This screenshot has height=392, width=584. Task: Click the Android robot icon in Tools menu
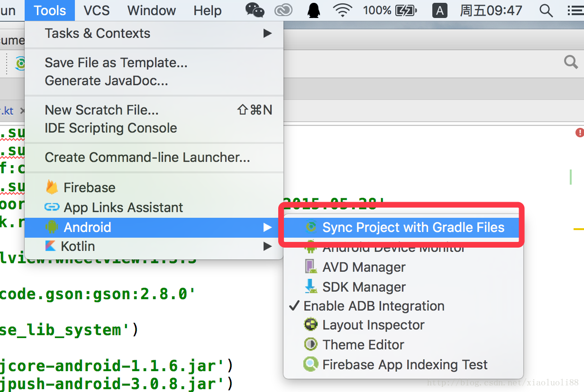[51, 227]
